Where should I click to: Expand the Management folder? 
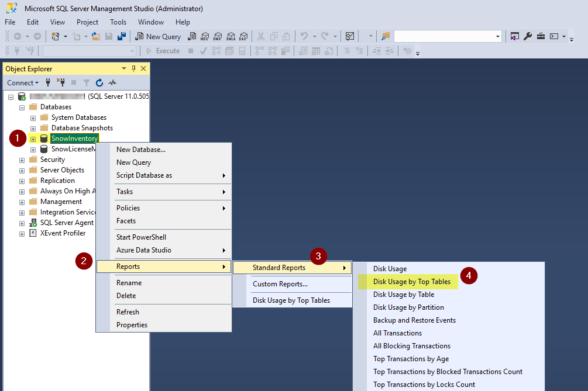22,202
